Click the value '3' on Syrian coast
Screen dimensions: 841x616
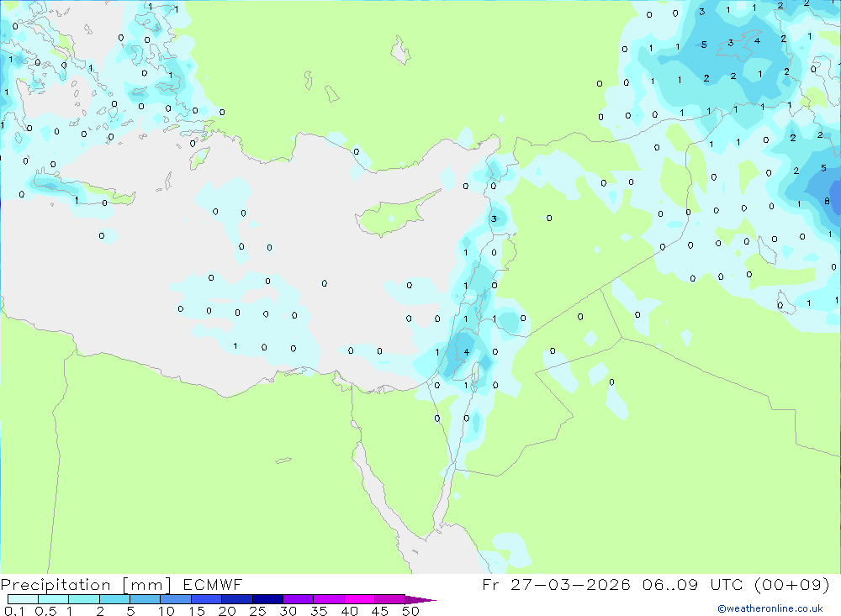tap(494, 218)
